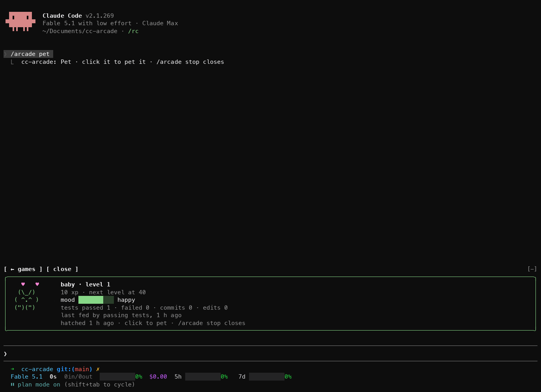Click the pause icon beside plan mode

point(13,385)
